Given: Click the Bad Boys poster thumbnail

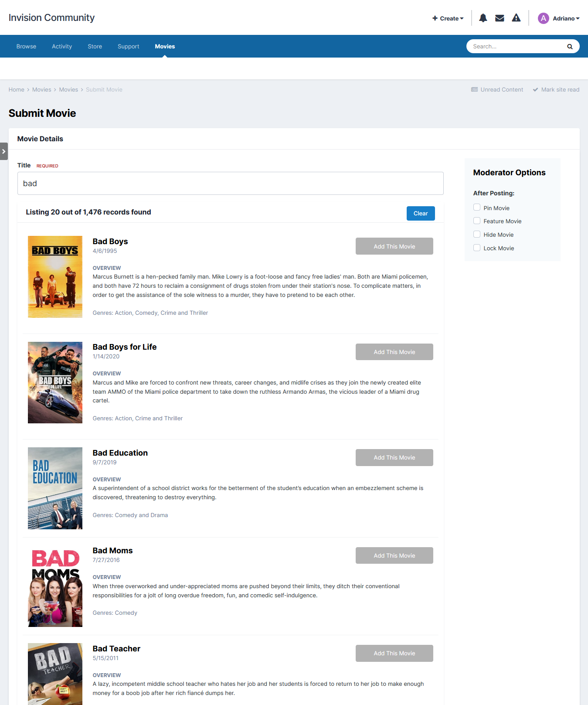Looking at the screenshot, I should coord(55,277).
